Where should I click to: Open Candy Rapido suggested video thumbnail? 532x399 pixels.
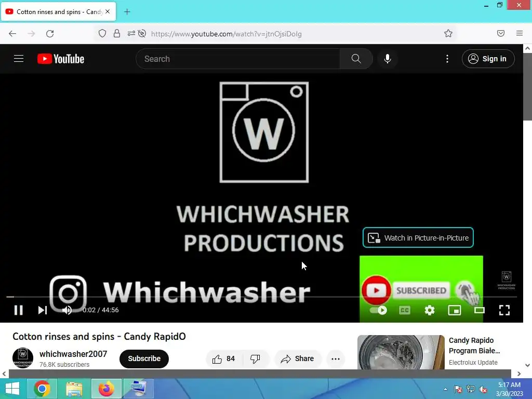(401, 352)
